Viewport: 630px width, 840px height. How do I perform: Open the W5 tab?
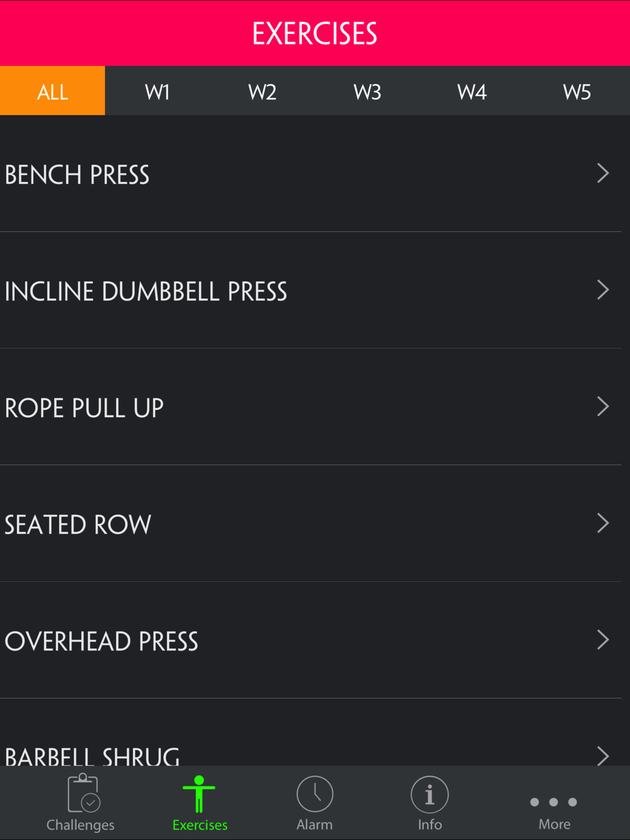click(576, 91)
